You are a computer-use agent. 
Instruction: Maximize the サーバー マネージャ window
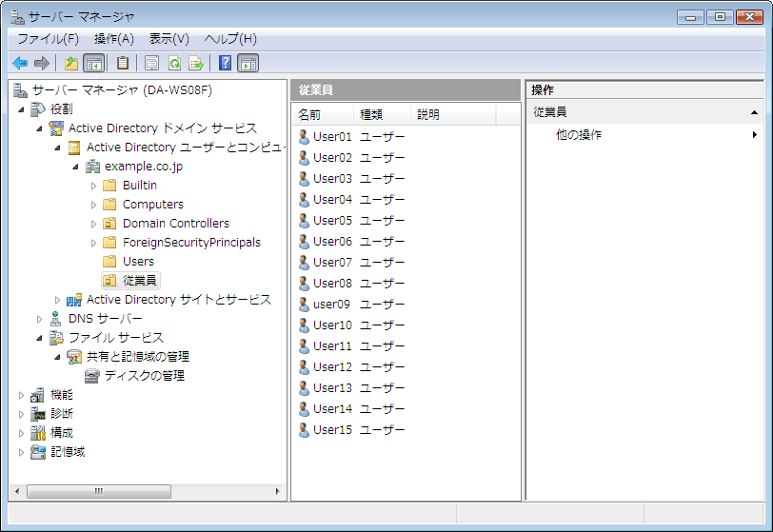point(720,17)
